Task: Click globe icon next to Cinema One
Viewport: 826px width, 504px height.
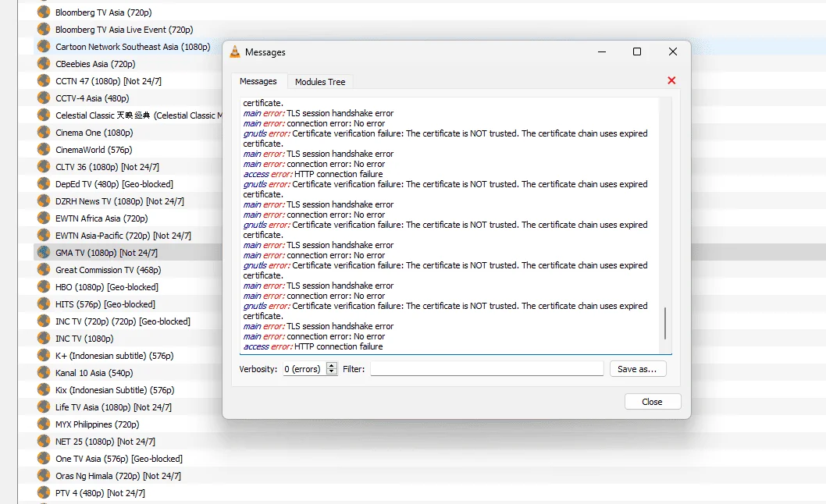Action: [x=44, y=132]
